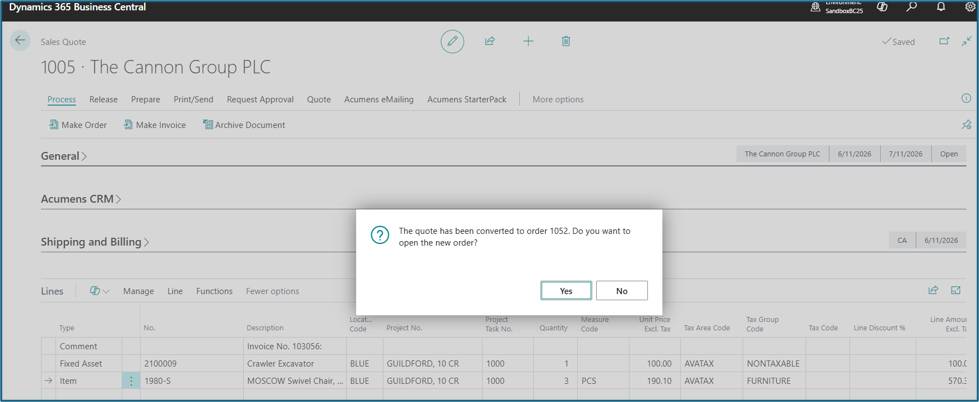This screenshot has width=979, height=402.
Task: Open the Release menu
Action: (x=103, y=99)
